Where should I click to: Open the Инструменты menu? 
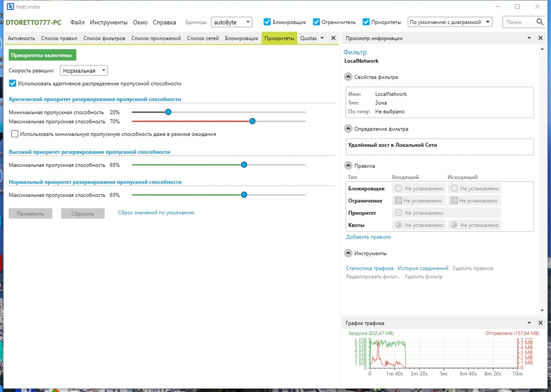pos(108,22)
